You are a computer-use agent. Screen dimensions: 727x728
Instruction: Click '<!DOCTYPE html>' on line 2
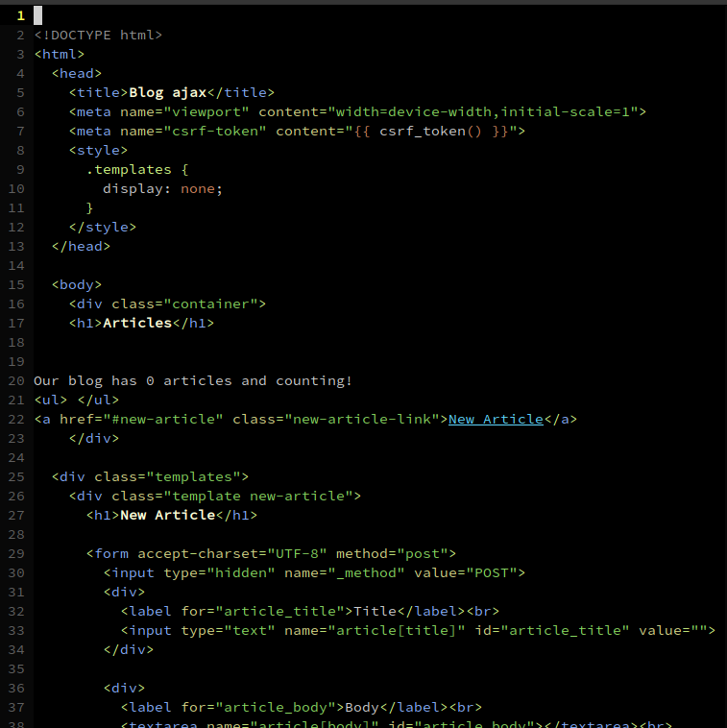tap(98, 36)
